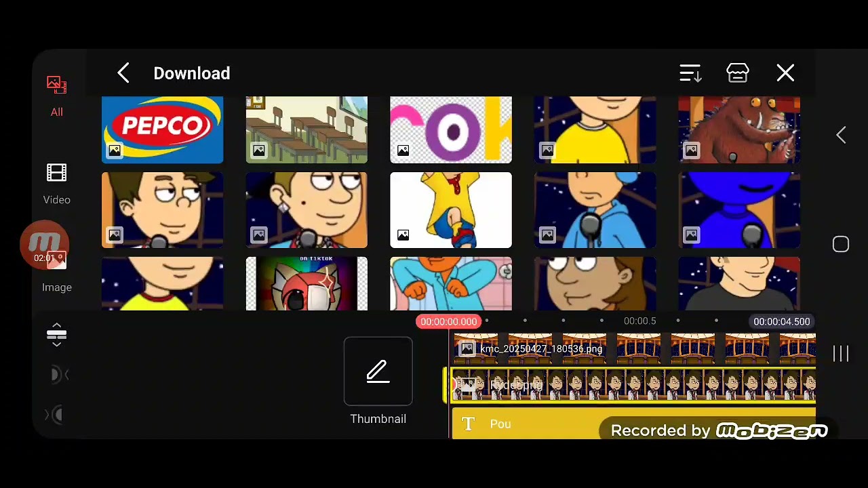Add the brown furry monster image
This screenshot has height=488, width=868.
pos(739,129)
